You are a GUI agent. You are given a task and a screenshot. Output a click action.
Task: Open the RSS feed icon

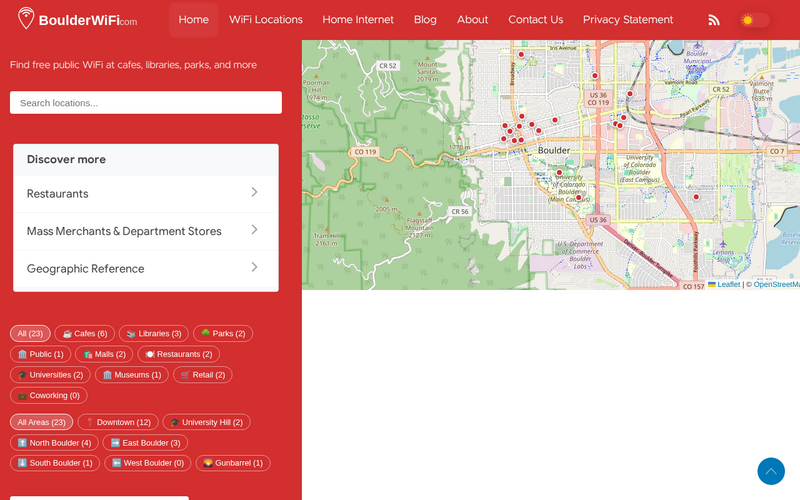714,20
